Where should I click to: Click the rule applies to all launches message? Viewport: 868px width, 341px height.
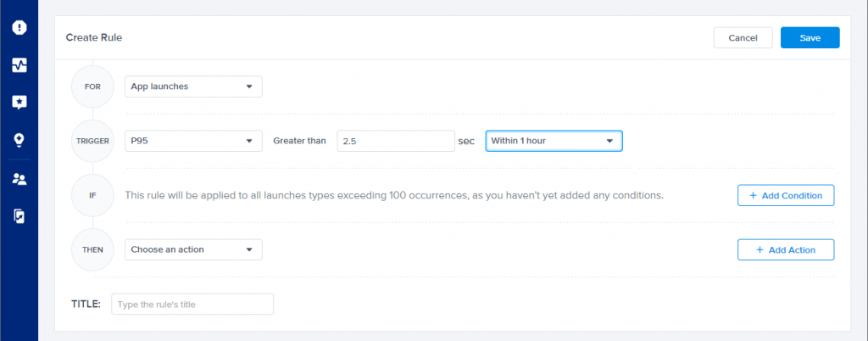click(x=394, y=195)
